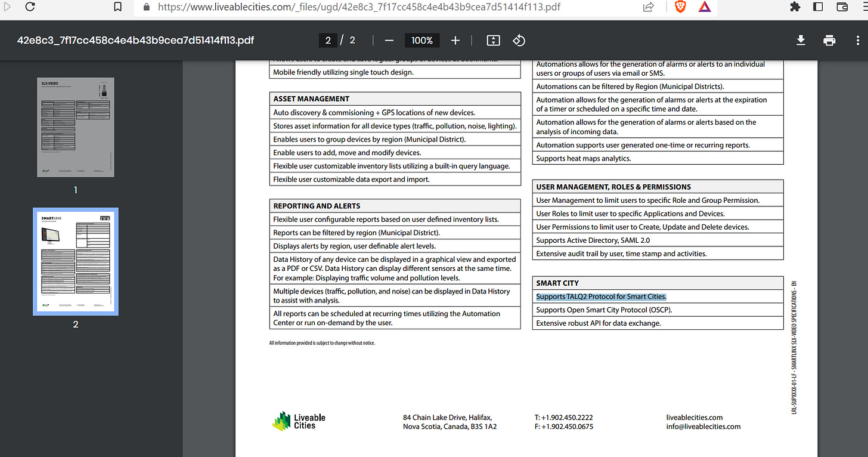Screen dimensions: 868x457
Task: Click the browser URL address bar
Action: [359, 7]
